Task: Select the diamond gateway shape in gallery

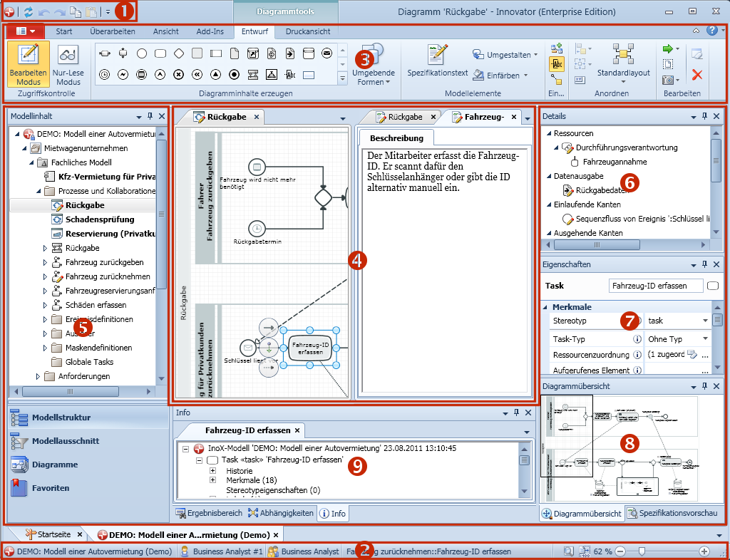Action: 179,53
